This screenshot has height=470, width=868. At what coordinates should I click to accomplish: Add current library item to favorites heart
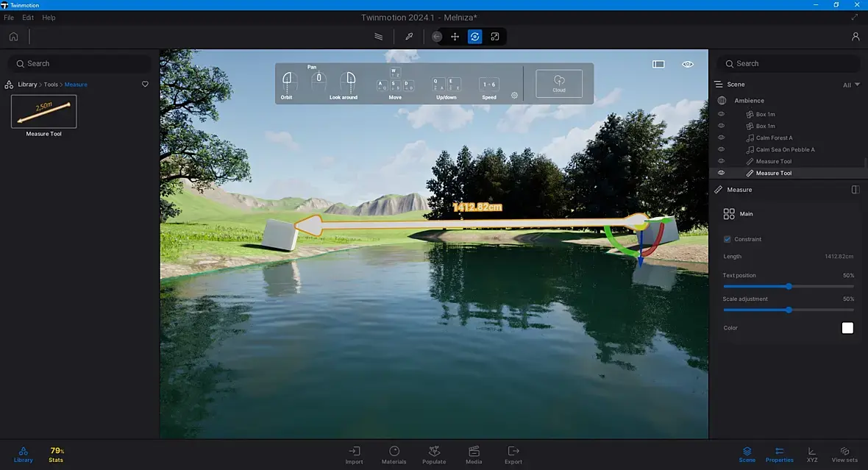145,84
